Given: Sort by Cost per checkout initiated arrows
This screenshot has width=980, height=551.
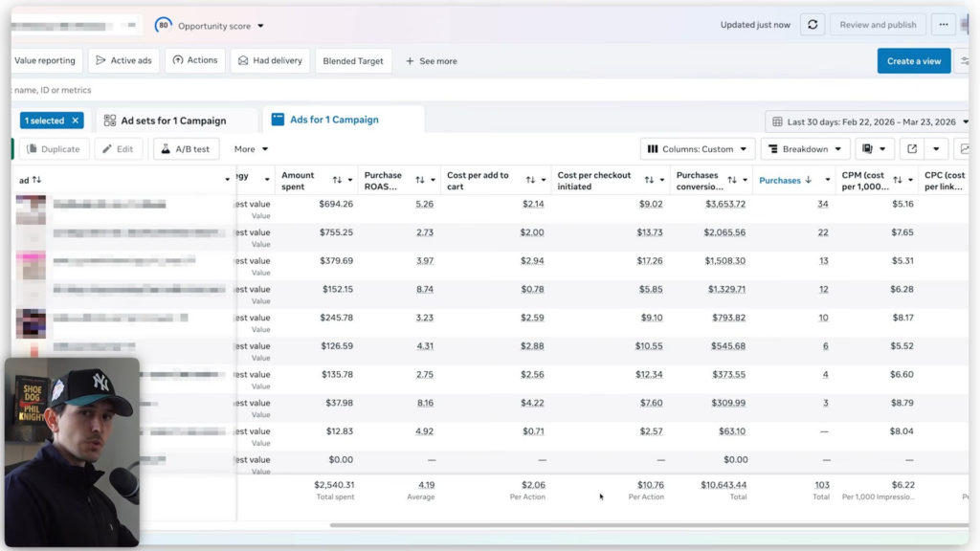Looking at the screenshot, I should coord(649,181).
